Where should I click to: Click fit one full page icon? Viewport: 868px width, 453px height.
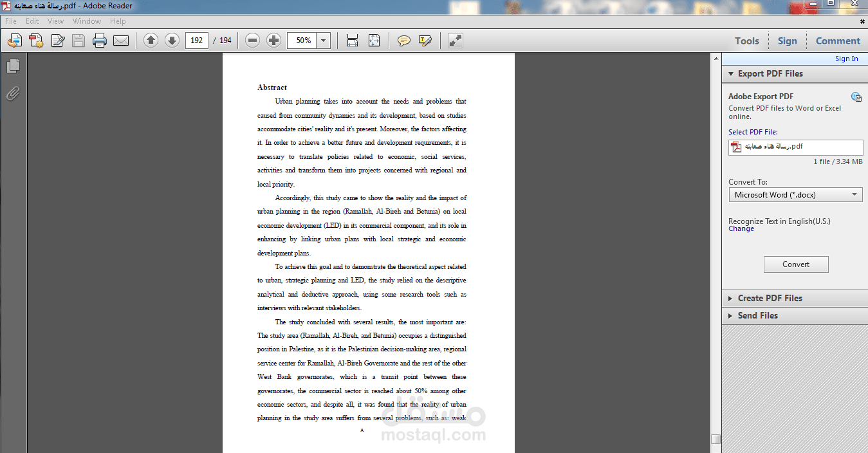coord(374,41)
